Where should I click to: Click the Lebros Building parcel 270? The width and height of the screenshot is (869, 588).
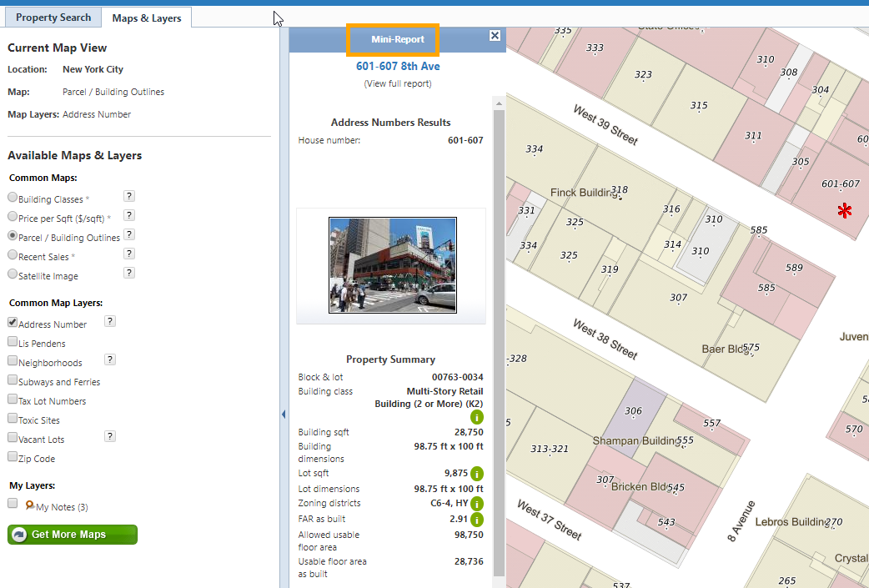click(x=833, y=521)
